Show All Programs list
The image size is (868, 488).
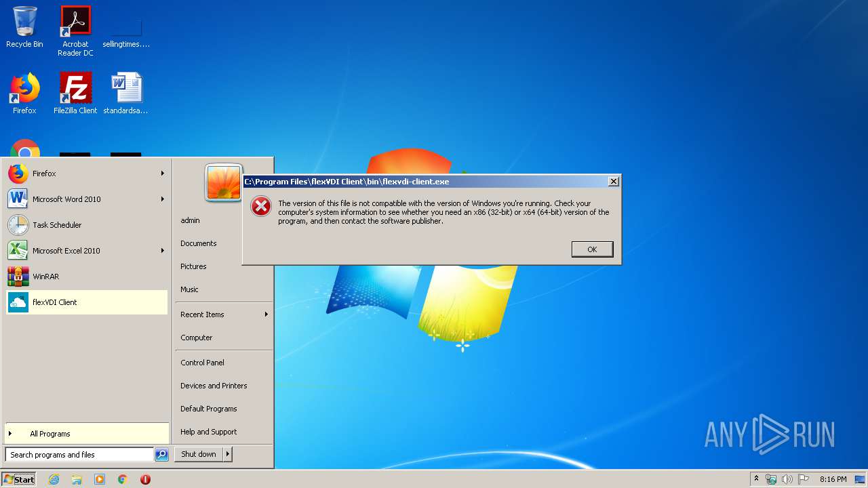tap(87, 434)
